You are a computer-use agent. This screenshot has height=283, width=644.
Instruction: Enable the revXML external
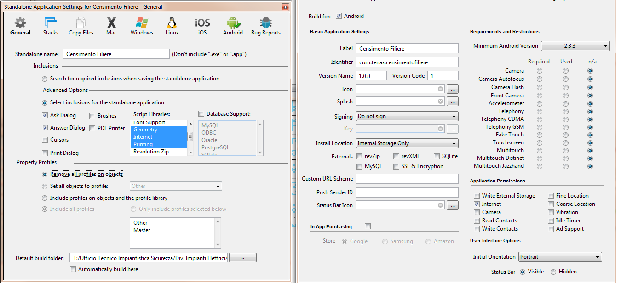396,156
